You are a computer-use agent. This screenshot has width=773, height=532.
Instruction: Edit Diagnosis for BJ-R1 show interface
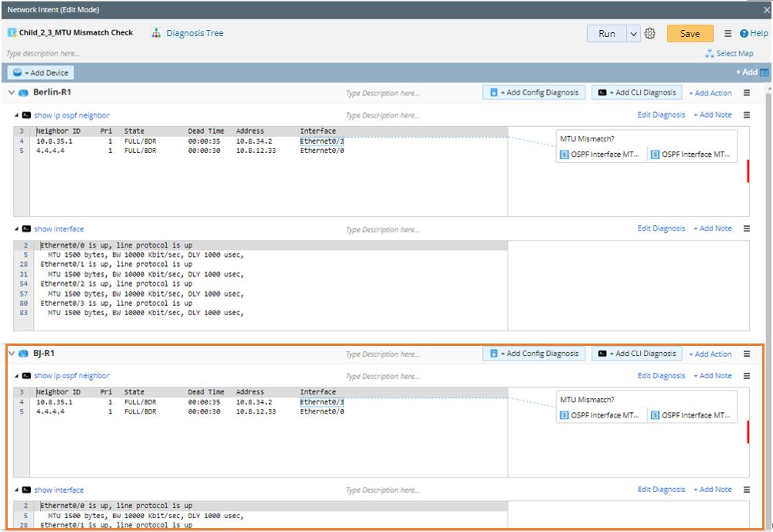(x=661, y=489)
